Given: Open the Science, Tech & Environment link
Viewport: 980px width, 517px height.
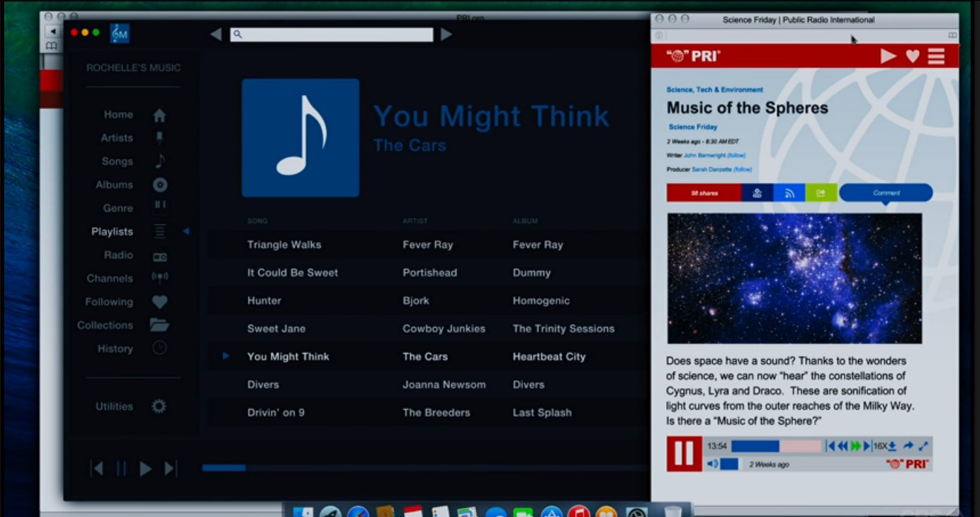Looking at the screenshot, I should pyautogui.click(x=714, y=90).
